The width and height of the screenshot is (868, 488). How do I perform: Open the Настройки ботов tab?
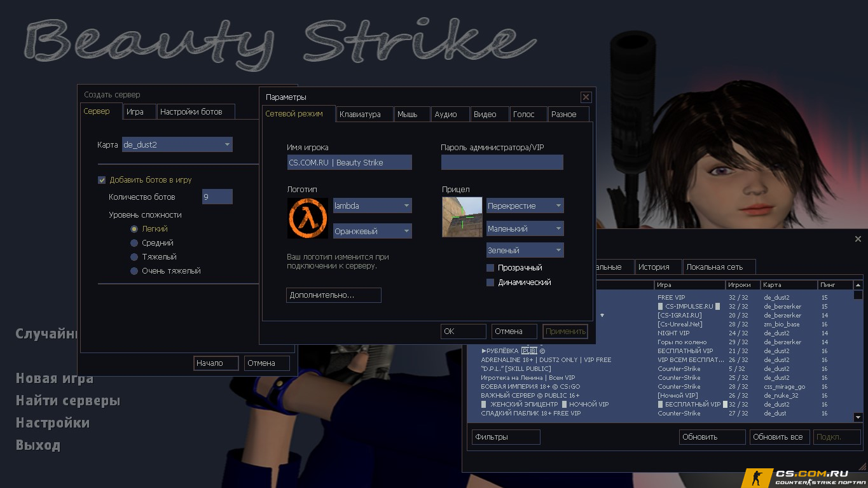[196, 111]
